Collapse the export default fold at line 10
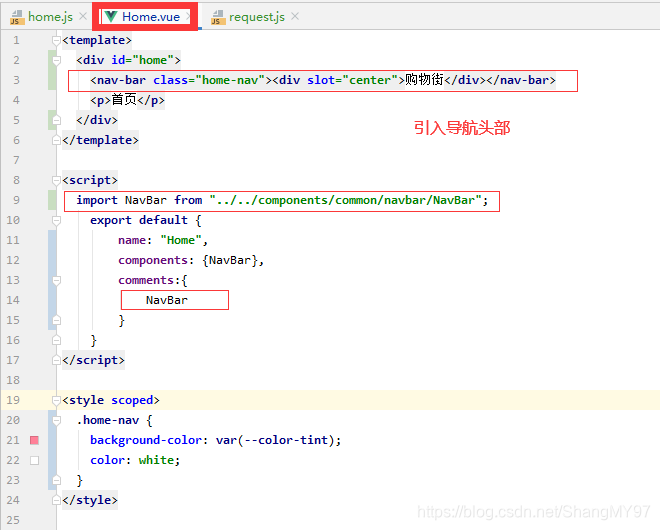660x530 pixels. pyautogui.click(x=56, y=220)
